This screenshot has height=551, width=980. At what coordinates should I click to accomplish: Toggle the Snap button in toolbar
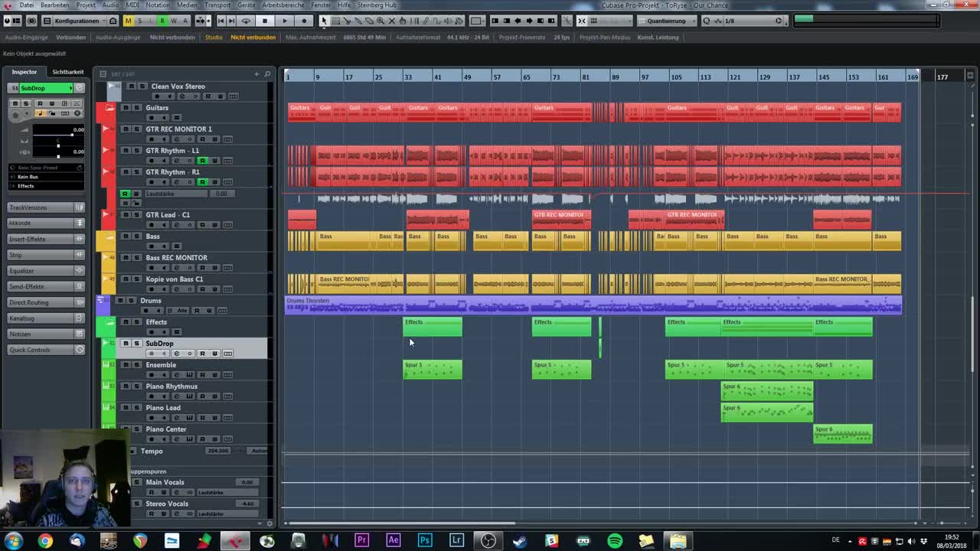(x=581, y=21)
